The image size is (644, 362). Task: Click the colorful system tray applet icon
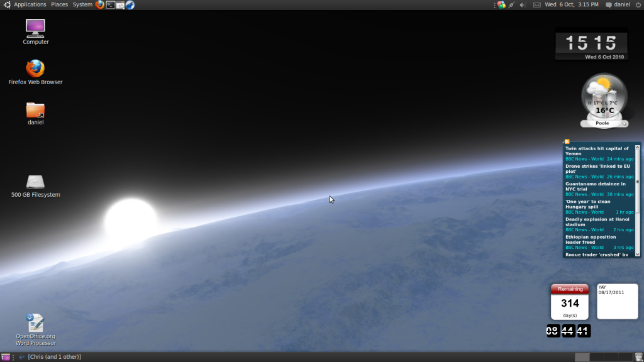pos(501,5)
